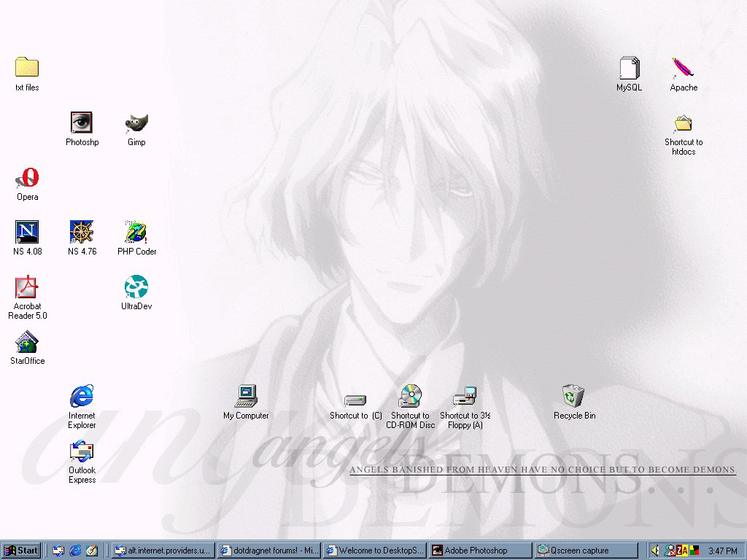This screenshot has width=747, height=560.
Task: Select the Apache feather icon
Action: pos(683,69)
